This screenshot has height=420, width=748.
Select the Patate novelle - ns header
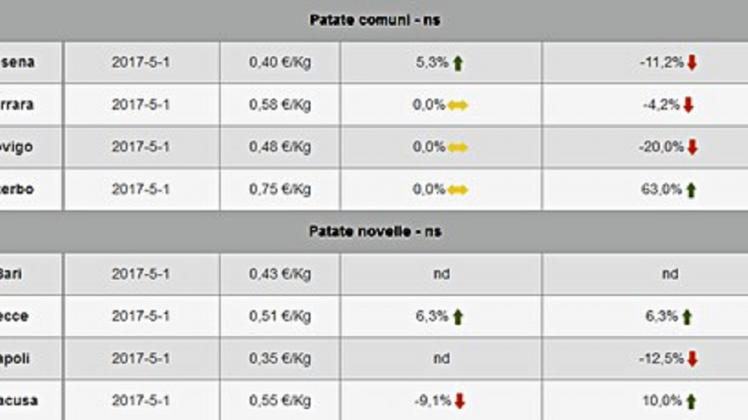pos(375,231)
